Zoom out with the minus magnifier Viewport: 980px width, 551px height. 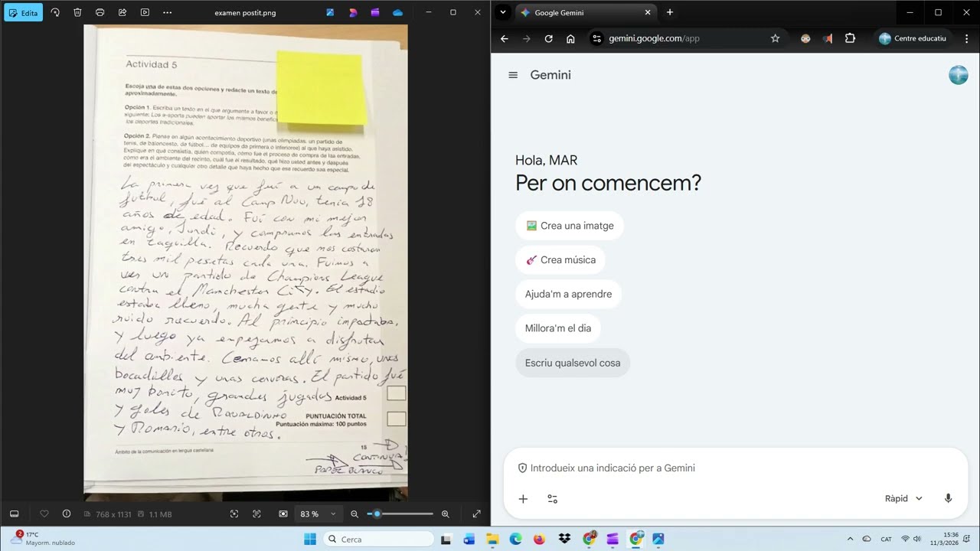[354, 514]
